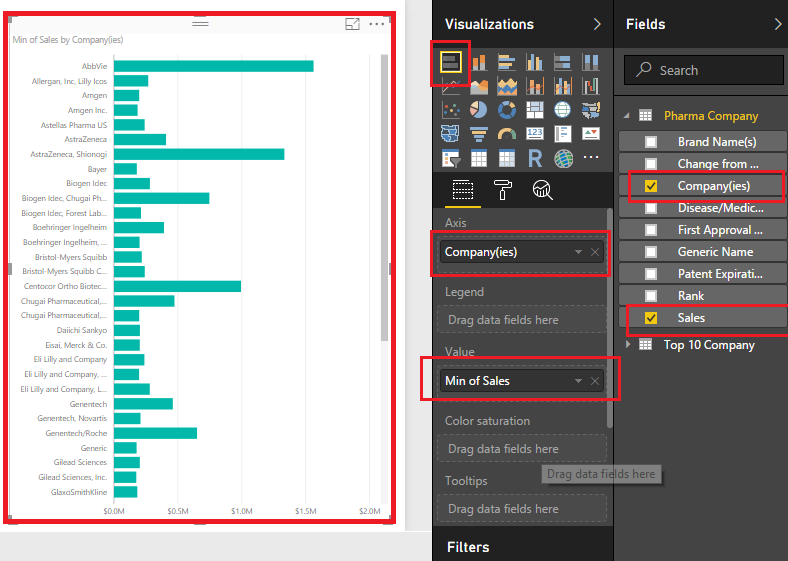Click the Search fields box
Image resolution: width=788 pixels, height=561 pixels.
(x=704, y=70)
